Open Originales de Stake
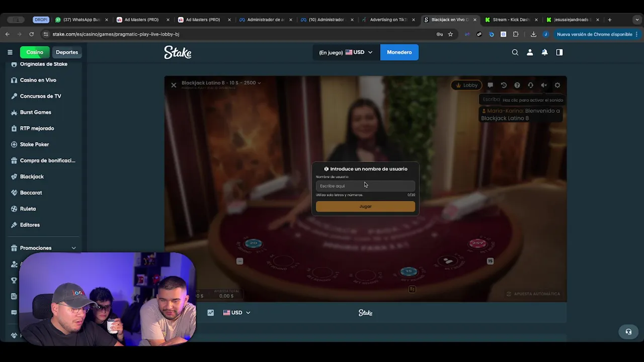Screen dimensions: 644x362 [x=43, y=64]
